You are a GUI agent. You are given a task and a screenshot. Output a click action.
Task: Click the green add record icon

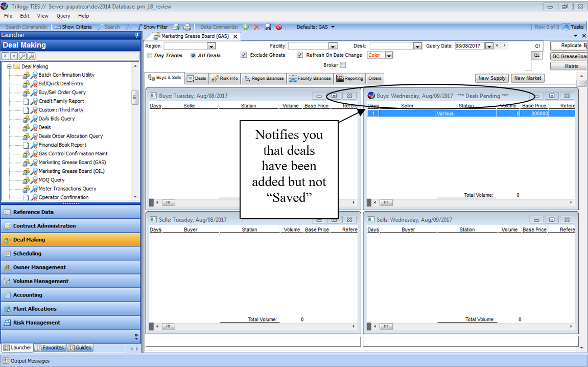pos(246,27)
